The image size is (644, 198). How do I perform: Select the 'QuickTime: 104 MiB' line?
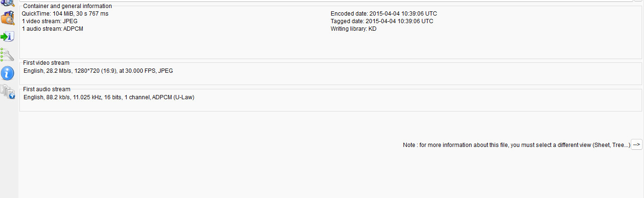[x=65, y=14]
